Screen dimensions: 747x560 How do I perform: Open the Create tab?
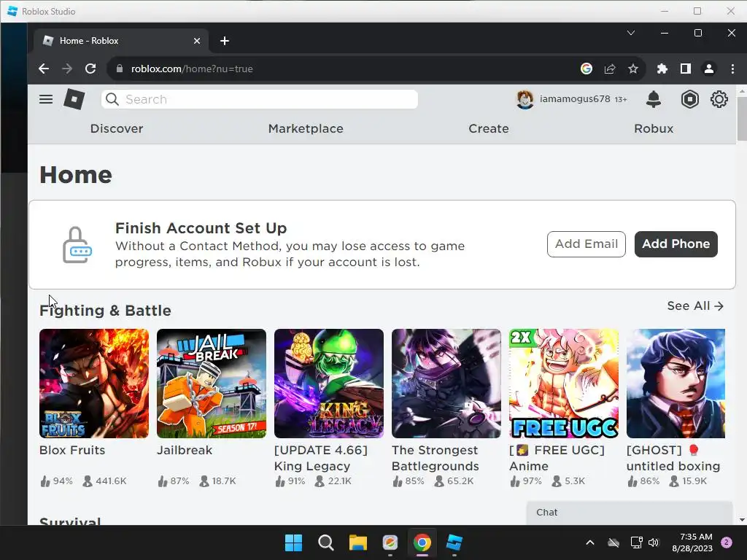tap(489, 128)
